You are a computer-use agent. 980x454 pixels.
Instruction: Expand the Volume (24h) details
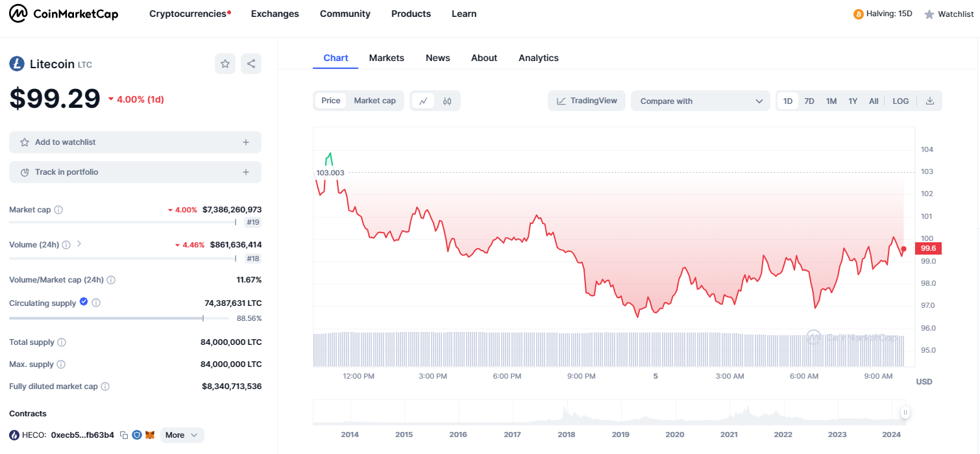tap(79, 244)
